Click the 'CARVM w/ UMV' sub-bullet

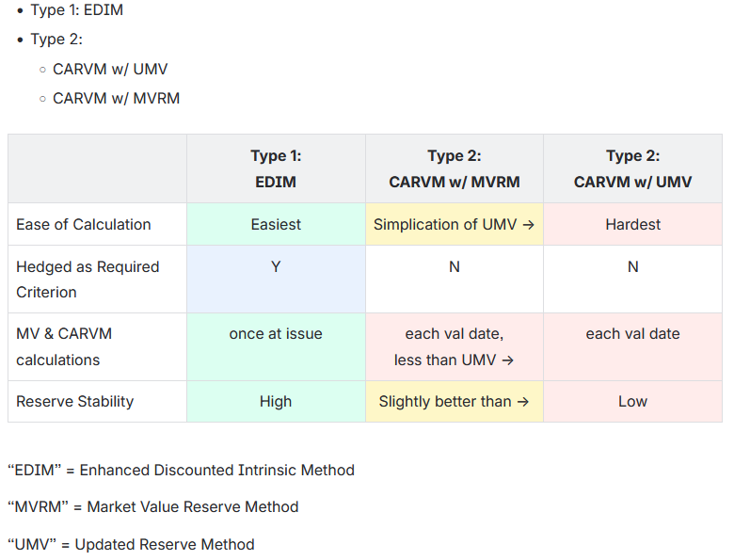110,70
